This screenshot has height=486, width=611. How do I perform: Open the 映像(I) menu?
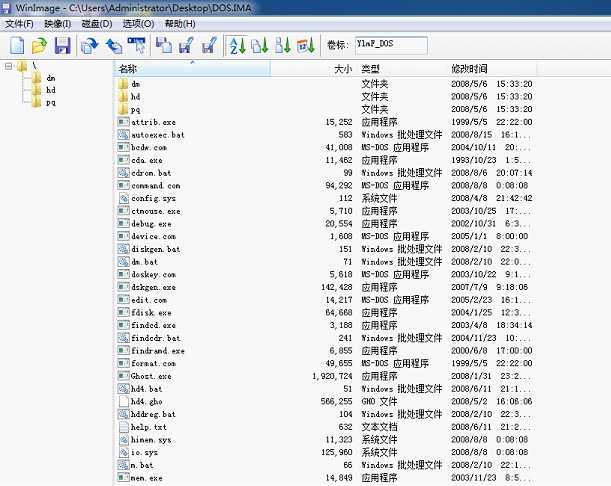coord(57,24)
